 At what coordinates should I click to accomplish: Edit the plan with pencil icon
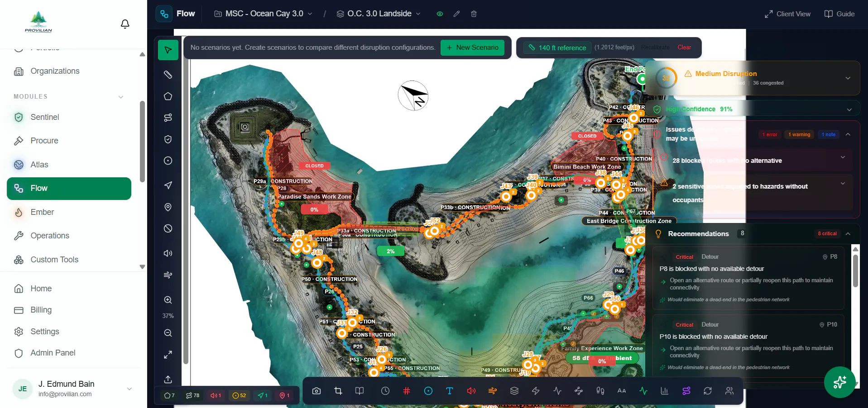point(457,14)
